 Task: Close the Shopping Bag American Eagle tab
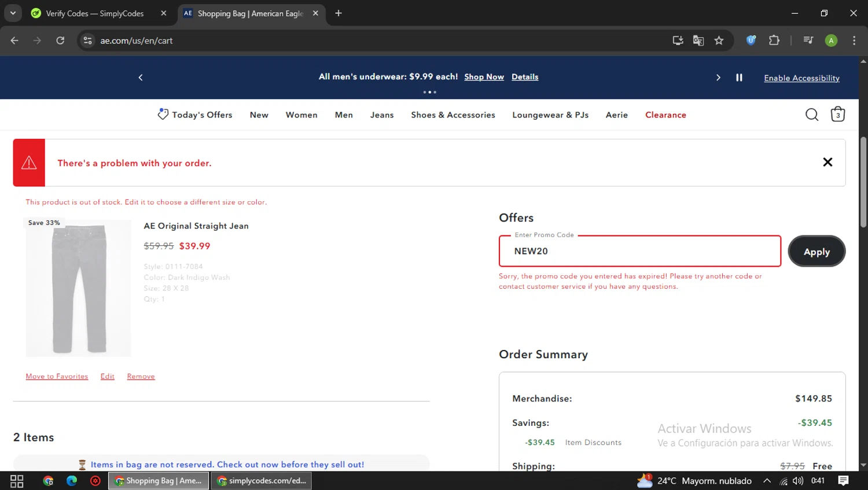point(315,13)
